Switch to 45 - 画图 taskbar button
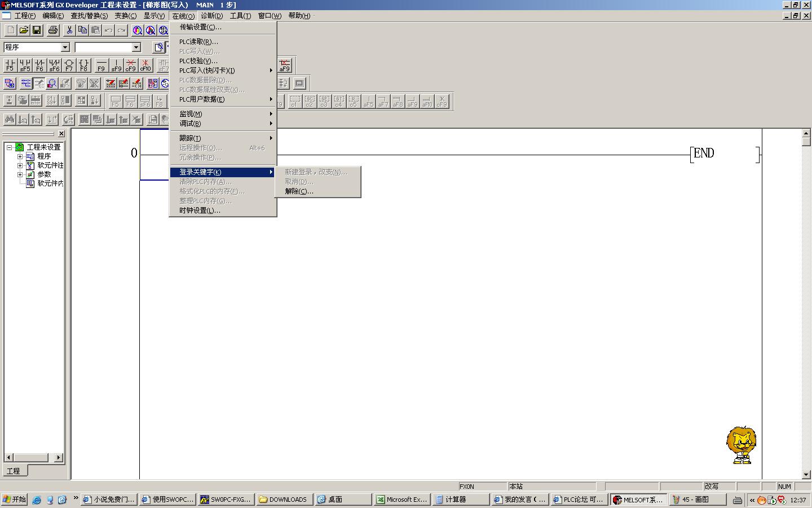The height and width of the screenshot is (508, 812). point(698,500)
